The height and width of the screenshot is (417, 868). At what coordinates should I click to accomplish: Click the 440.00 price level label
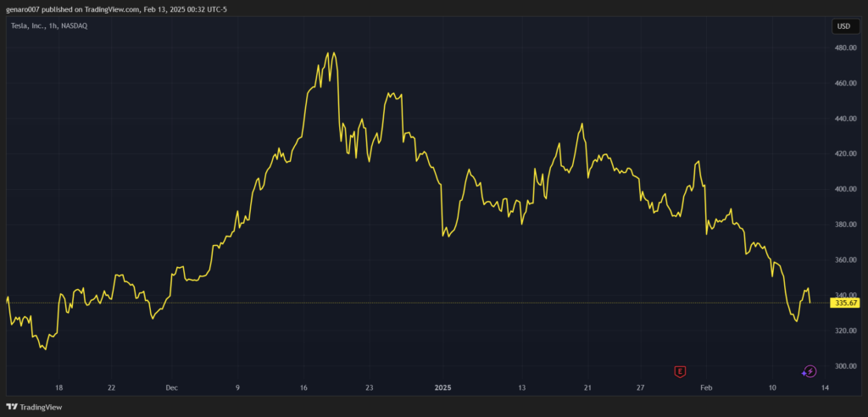[844, 119]
